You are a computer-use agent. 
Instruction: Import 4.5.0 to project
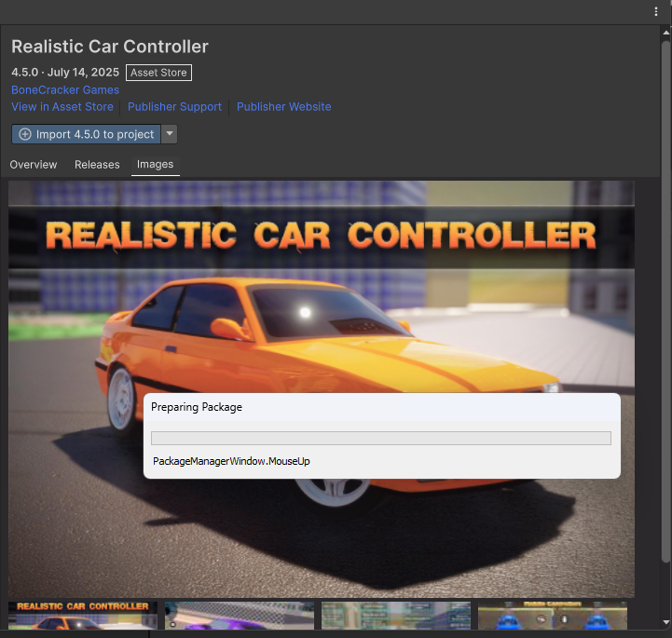point(94,134)
